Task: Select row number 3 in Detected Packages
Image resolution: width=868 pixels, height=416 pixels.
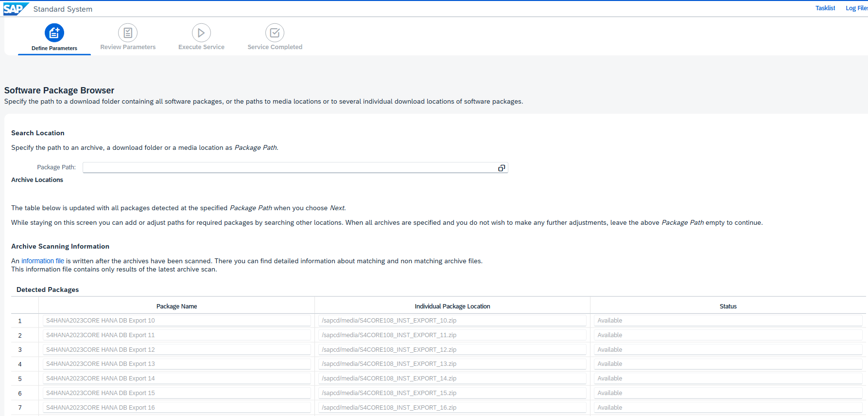Action: tap(20, 350)
